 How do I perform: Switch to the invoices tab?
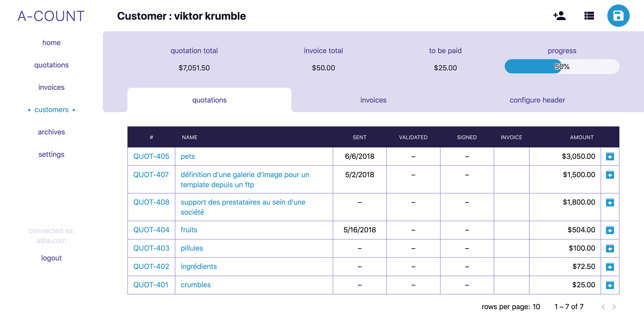tap(373, 100)
